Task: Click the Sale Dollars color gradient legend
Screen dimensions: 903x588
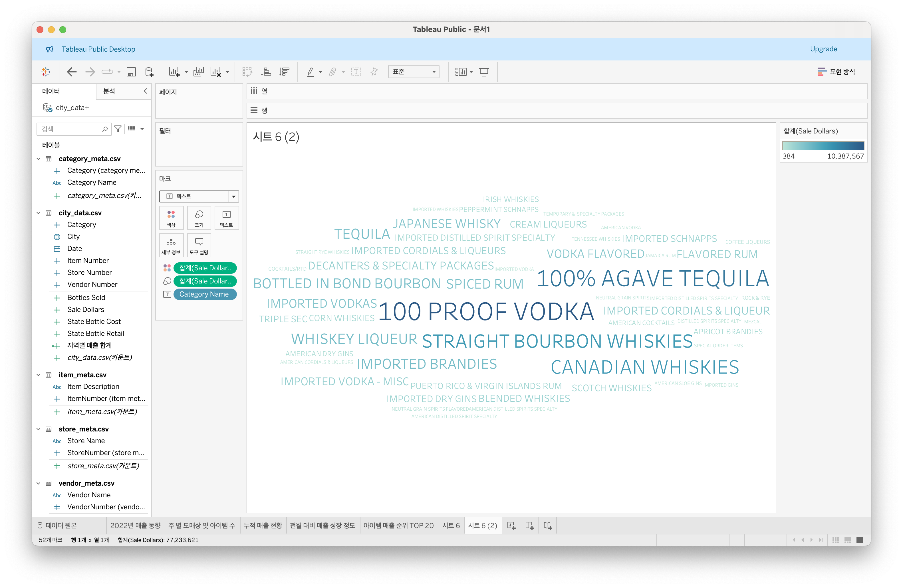Action: tap(823, 146)
